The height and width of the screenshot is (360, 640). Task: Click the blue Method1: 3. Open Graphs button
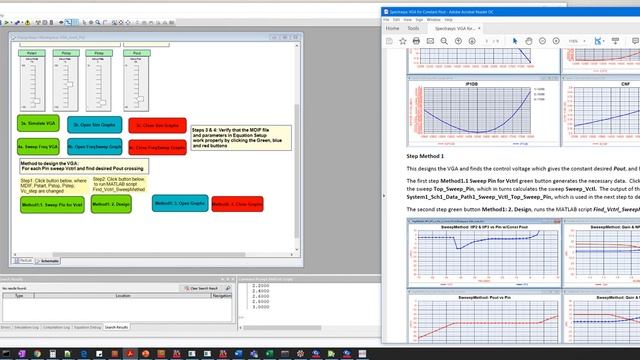pyautogui.click(x=180, y=203)
